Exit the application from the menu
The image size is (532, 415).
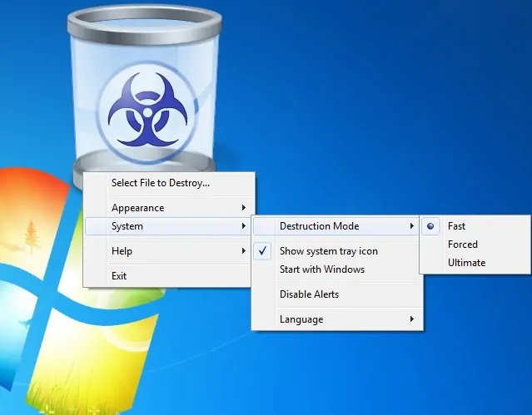(x=119, y=276)
